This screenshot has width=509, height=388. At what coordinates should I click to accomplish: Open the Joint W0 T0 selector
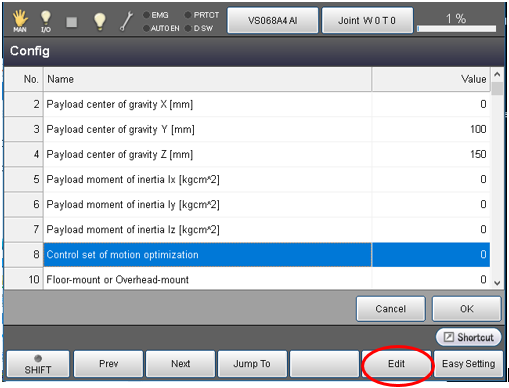(367, 21)
